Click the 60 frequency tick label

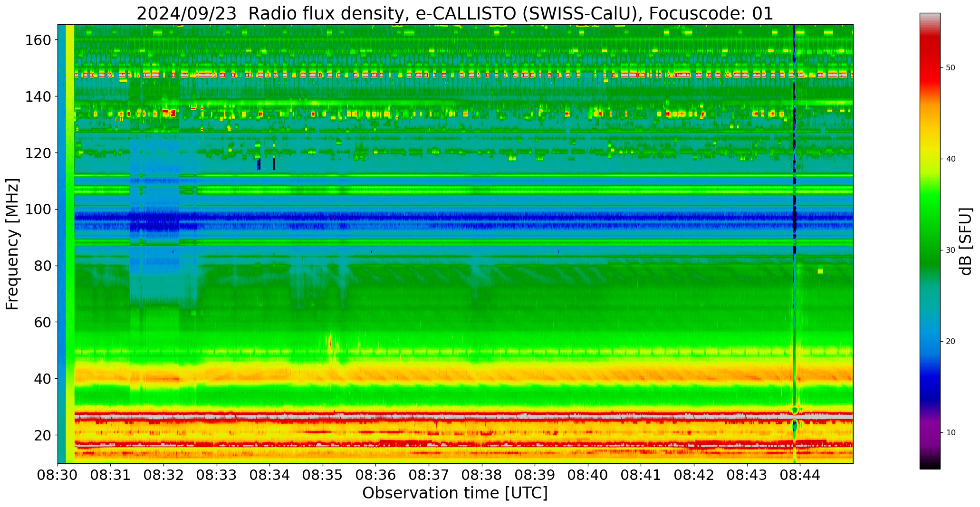coord(42,322)
